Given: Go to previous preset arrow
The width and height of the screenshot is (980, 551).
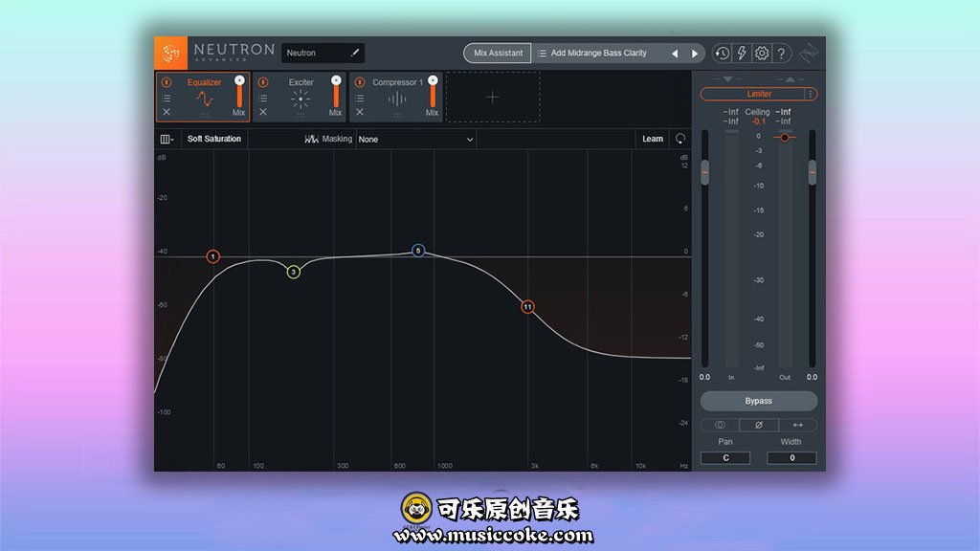Looking at the screenshot, I should click(x=675, y=54).
